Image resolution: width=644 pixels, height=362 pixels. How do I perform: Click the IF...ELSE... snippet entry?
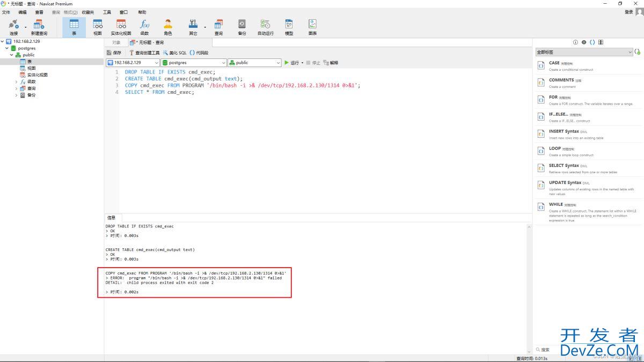[x=589, y=117]
